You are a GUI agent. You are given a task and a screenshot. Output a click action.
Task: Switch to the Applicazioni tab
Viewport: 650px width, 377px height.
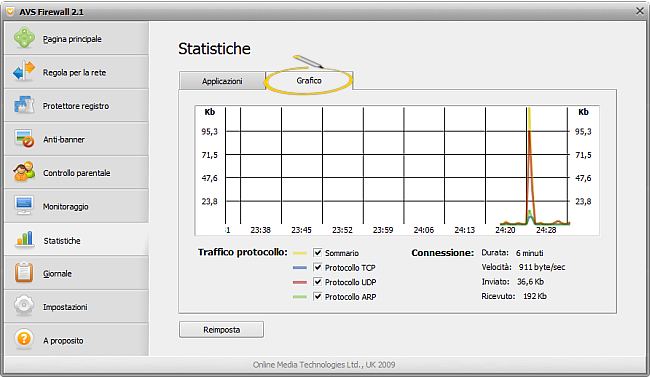[222, 81]
